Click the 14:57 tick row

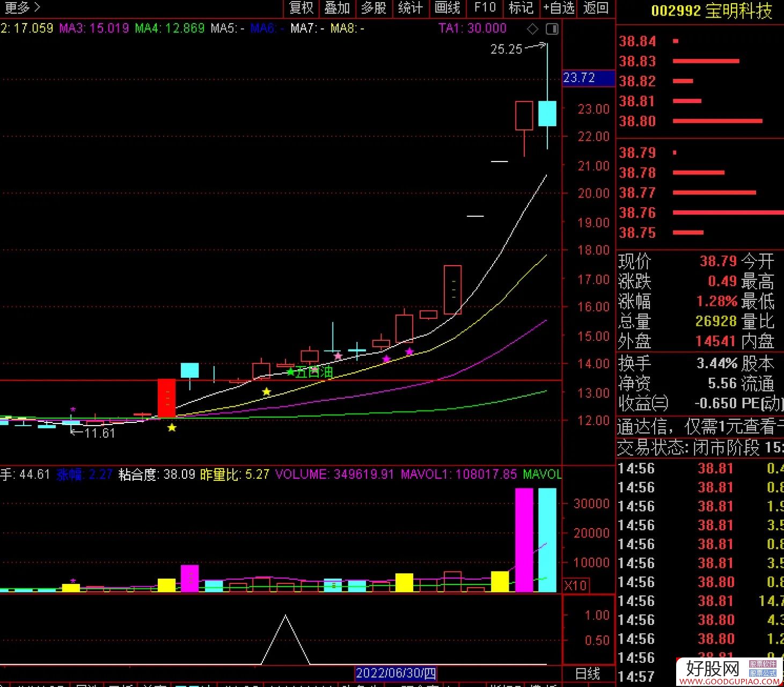(x=700, y=677)
